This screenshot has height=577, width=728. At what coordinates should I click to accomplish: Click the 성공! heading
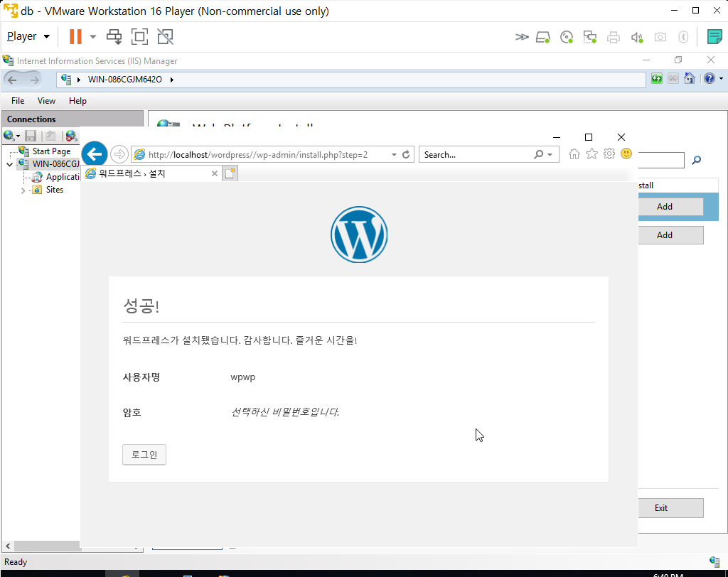(141, 306)
